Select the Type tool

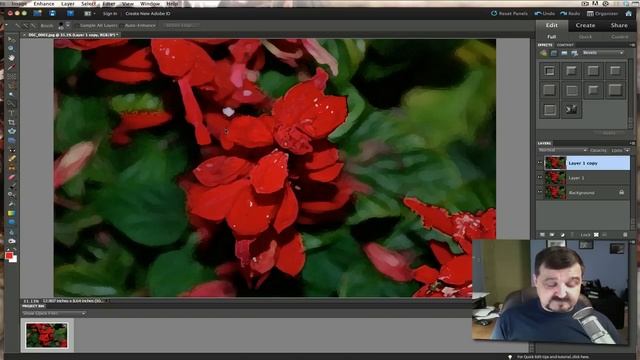11,113
